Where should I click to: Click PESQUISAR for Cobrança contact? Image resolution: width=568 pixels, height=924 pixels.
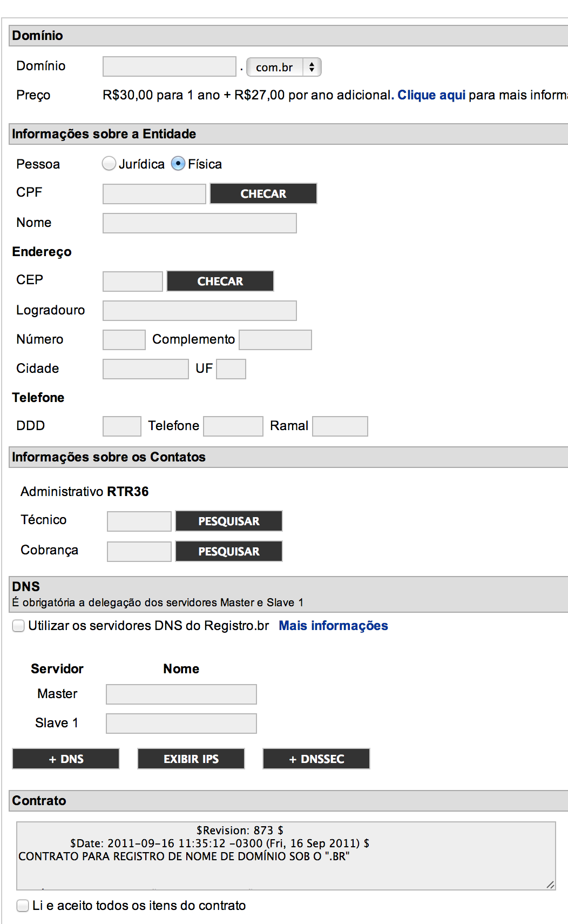[x=229, y=551]
